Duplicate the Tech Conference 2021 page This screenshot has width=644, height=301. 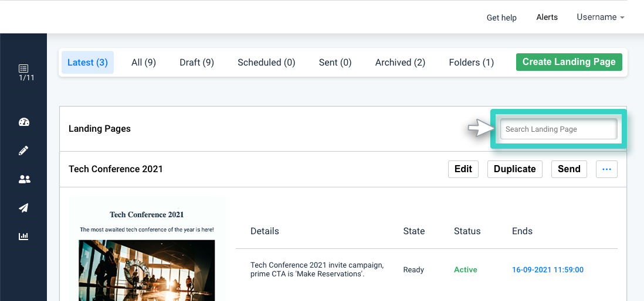pos(514,169)
